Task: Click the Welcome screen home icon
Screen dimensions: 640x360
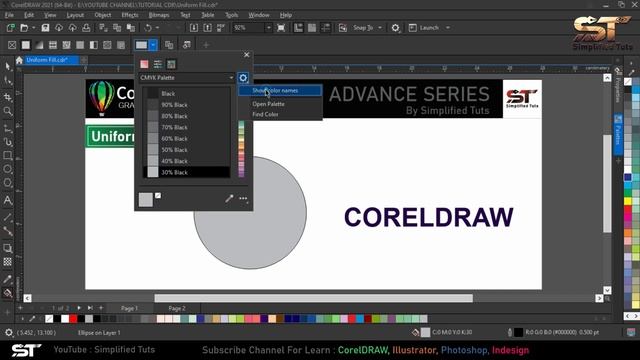Action: 19,60
